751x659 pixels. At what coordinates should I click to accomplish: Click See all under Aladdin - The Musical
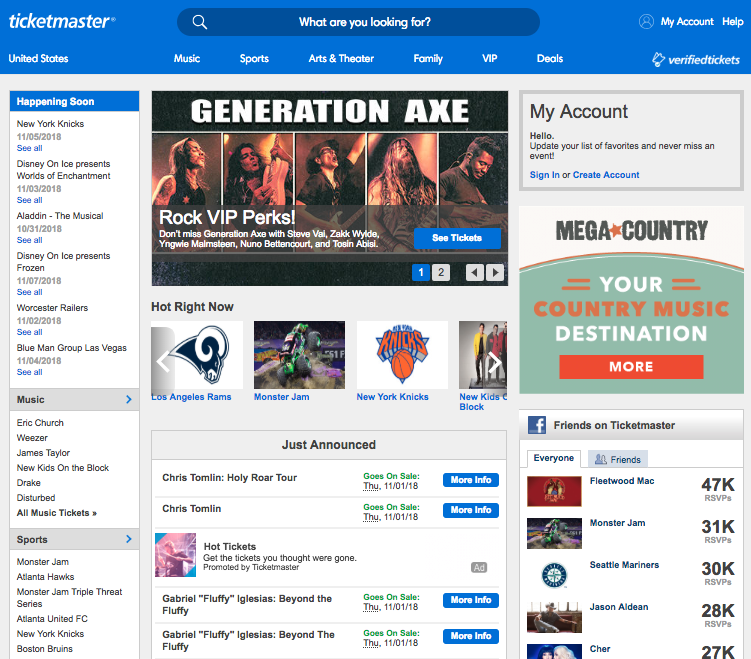tap(30, 240)
